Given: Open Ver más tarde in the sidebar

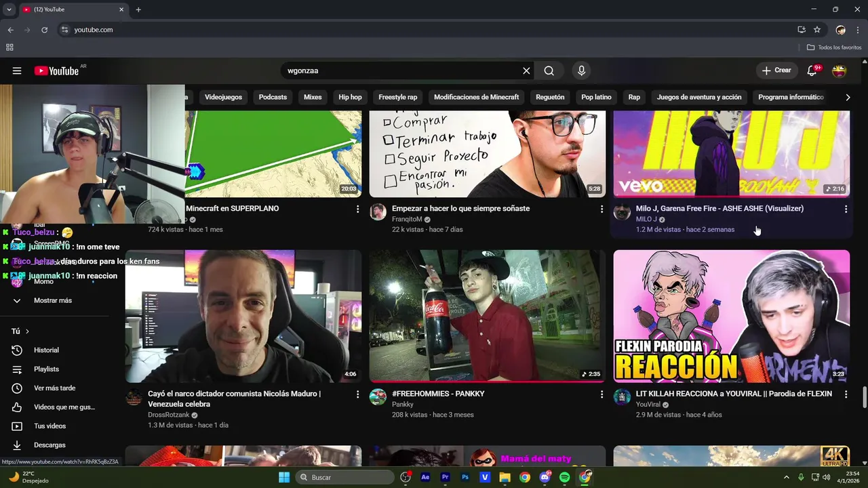Looking at the screenshot, I should point(54,388).
